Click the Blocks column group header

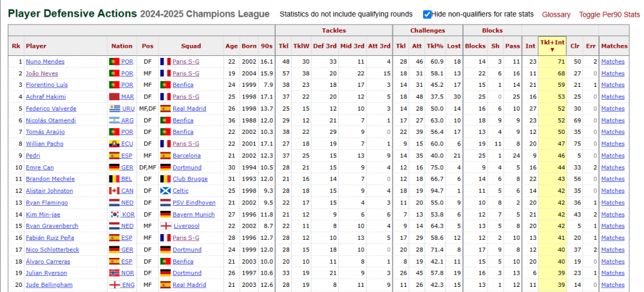492,30
